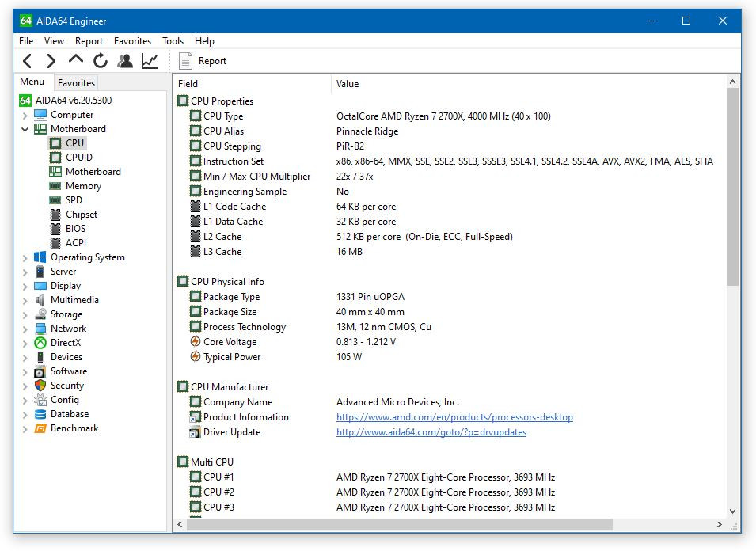Image resolution: width=756 pixels, height=551 pixels.
Task: Open the user icon in the toolbar
Action: click(x=124, y=61)
